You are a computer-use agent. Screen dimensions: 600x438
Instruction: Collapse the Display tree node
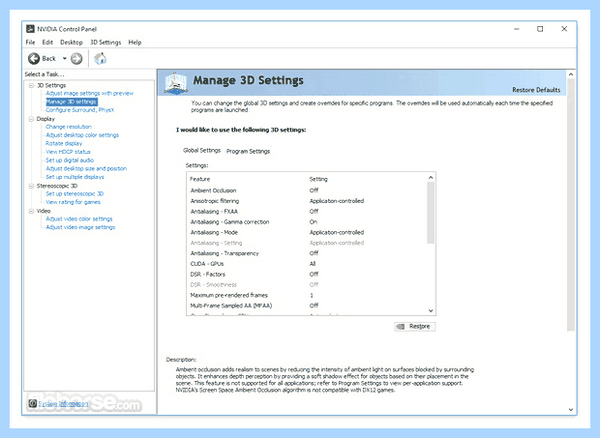31,119
